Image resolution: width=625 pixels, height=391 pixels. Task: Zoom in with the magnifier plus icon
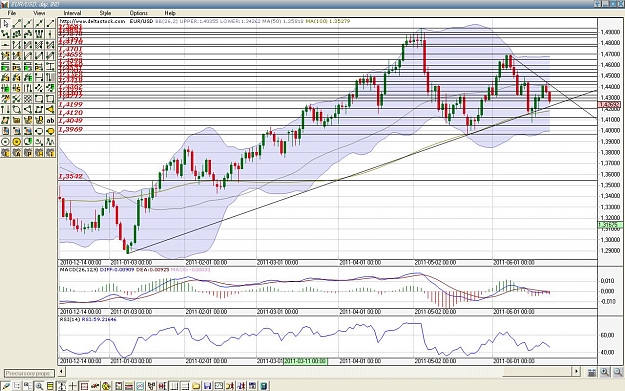605,372
